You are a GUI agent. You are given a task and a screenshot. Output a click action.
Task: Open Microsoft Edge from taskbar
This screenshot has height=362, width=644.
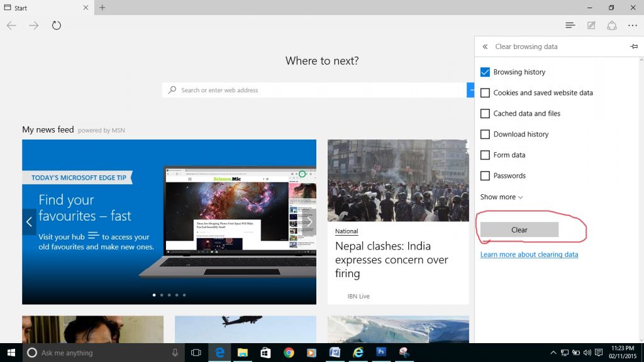click(x=219, y=353)
